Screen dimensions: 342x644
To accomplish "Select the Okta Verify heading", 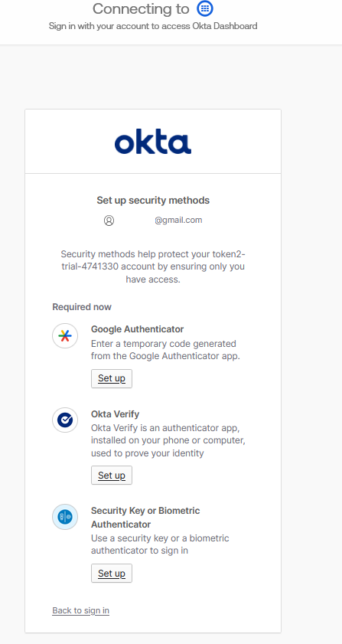I will coord(115,414).
